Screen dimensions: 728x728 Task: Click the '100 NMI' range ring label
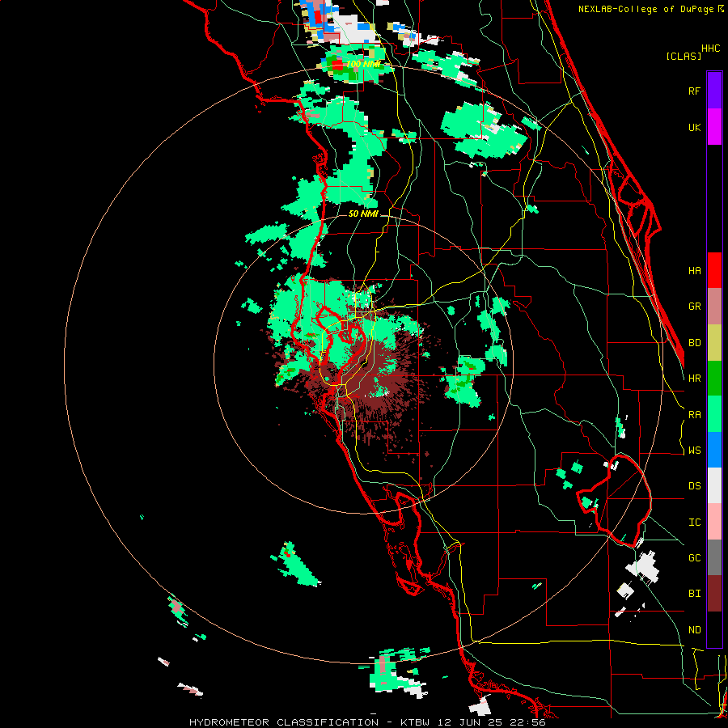tap(363, 64)
